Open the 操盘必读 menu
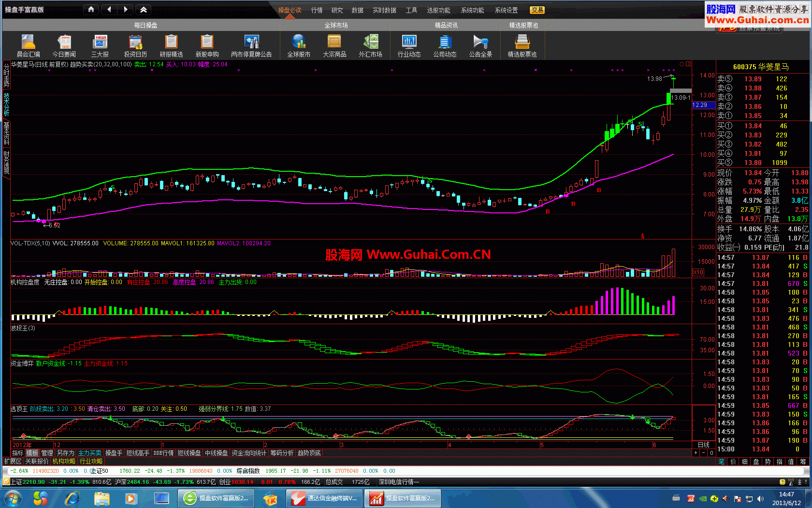The width and height of the screenshot is (812, 508). pyautogui.click(x=290, y=10)
